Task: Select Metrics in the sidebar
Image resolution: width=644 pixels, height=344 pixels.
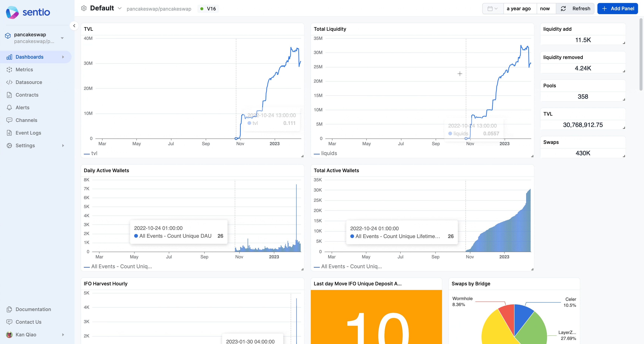Action: pyautogui.click(x=24, y=70)
